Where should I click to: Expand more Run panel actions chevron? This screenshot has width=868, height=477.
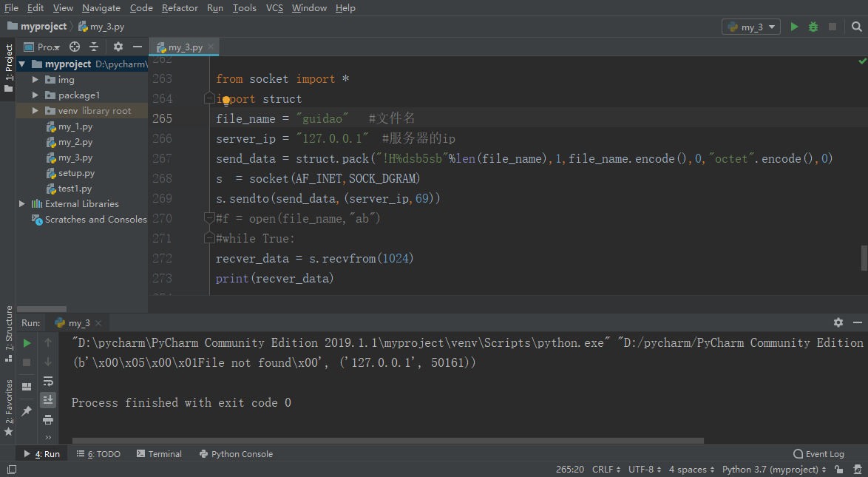tap(48, 437)
